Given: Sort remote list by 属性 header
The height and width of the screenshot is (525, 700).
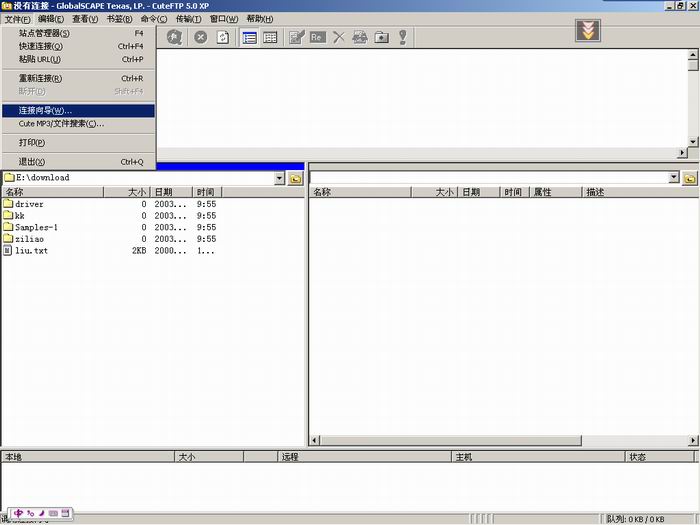Looking at the screenshot, I should coord(556,192).
